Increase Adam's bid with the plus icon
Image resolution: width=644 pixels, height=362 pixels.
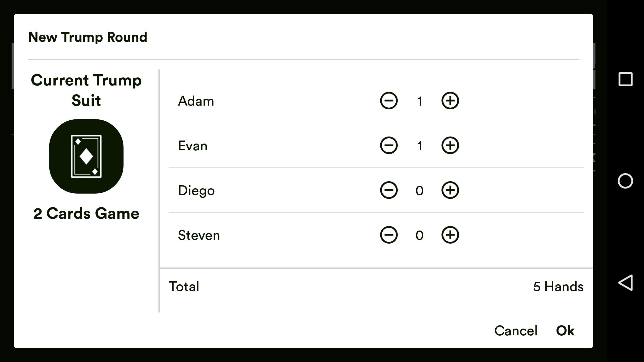click(x=450, y=101)
